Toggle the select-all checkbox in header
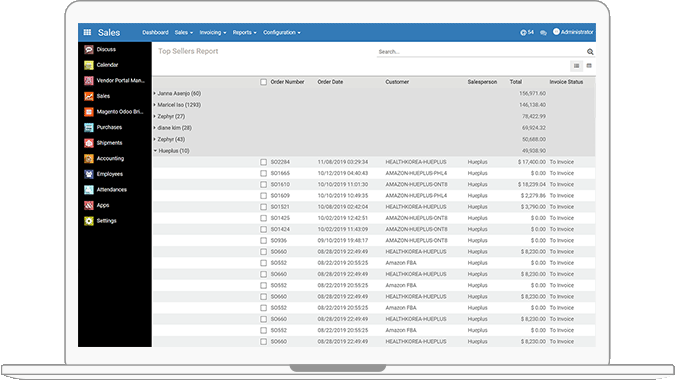 tap(263, 82)
